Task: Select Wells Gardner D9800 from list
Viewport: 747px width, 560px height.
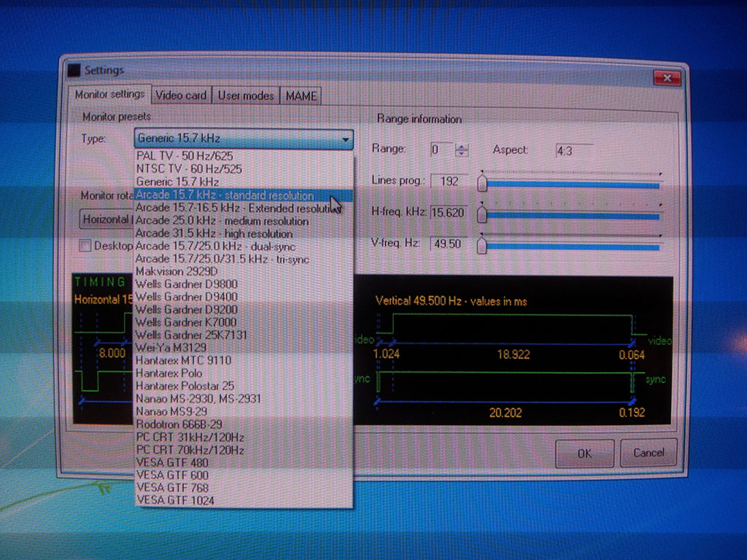Action: coord(186,284)
